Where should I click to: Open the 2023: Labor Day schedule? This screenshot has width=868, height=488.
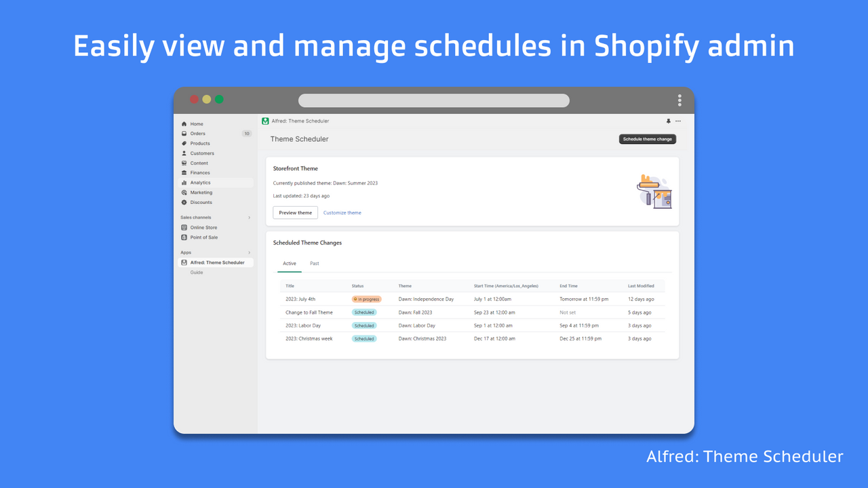[x=303, y=325]
